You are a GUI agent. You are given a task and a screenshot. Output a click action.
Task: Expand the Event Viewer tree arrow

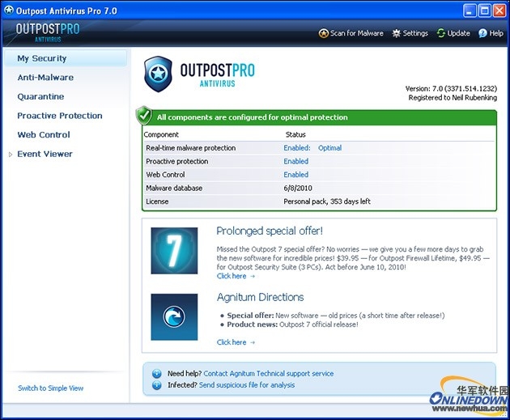11,155
